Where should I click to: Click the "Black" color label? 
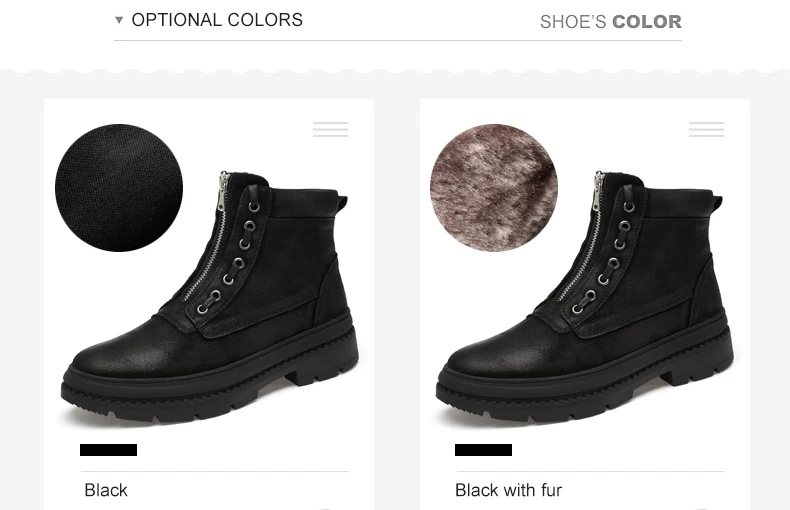pyautogui.click(x=106, y=490)
